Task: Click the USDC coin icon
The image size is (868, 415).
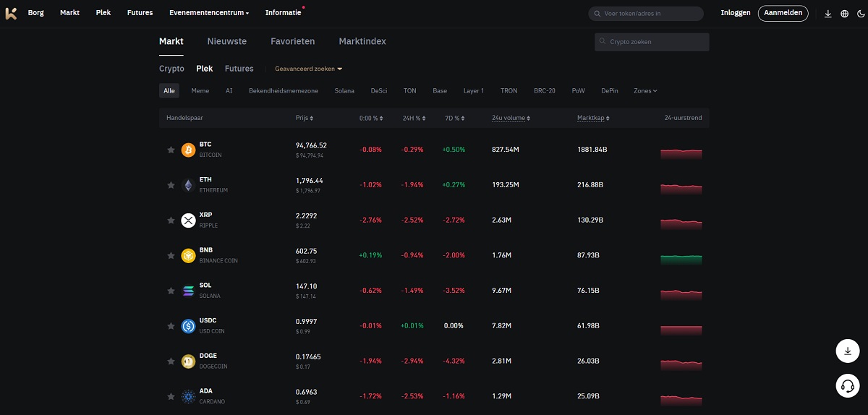Action: point(188,326)
